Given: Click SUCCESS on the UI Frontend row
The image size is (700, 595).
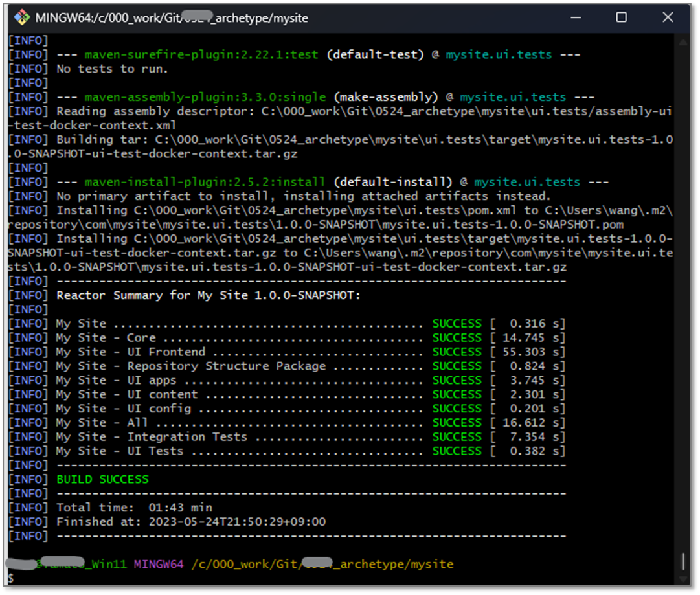Looking at the screenshot, I should 457,352.
